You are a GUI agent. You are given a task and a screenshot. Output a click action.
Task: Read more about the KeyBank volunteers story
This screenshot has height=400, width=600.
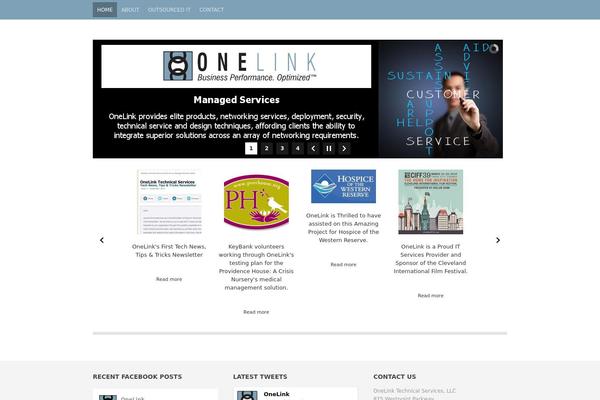pyautogui.click(x=256, y=312)
